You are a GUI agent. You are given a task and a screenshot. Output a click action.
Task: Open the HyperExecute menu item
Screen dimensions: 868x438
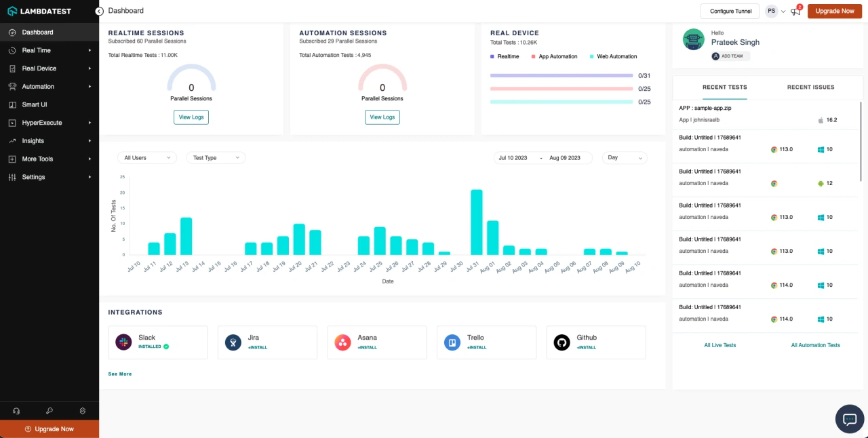click(x=42, y=123)
